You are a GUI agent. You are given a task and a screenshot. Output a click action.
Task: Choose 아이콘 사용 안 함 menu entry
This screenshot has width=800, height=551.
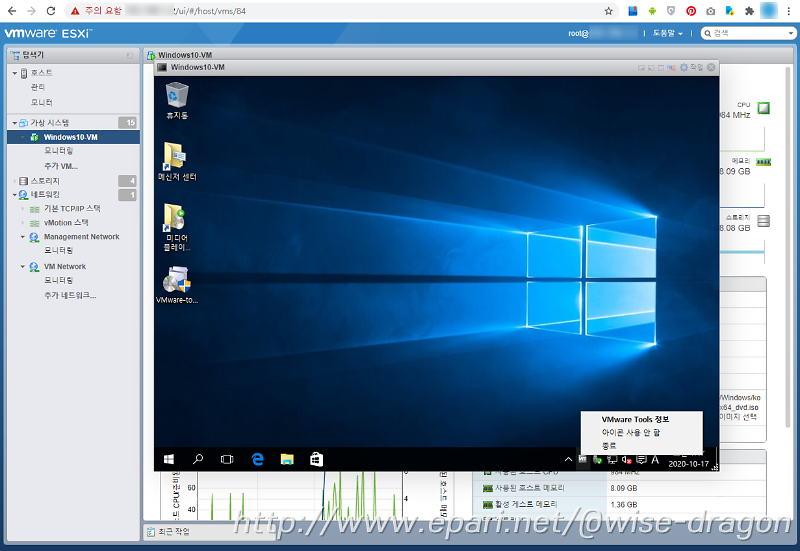631,432
